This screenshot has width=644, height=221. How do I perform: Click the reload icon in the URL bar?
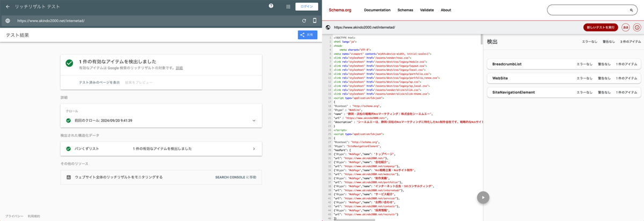pos(304,21)
